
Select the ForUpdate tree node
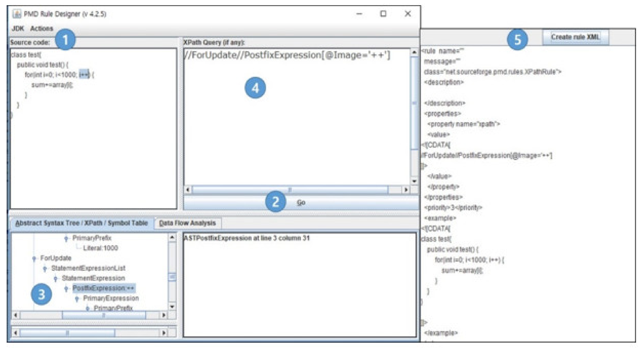click(56, 258)
